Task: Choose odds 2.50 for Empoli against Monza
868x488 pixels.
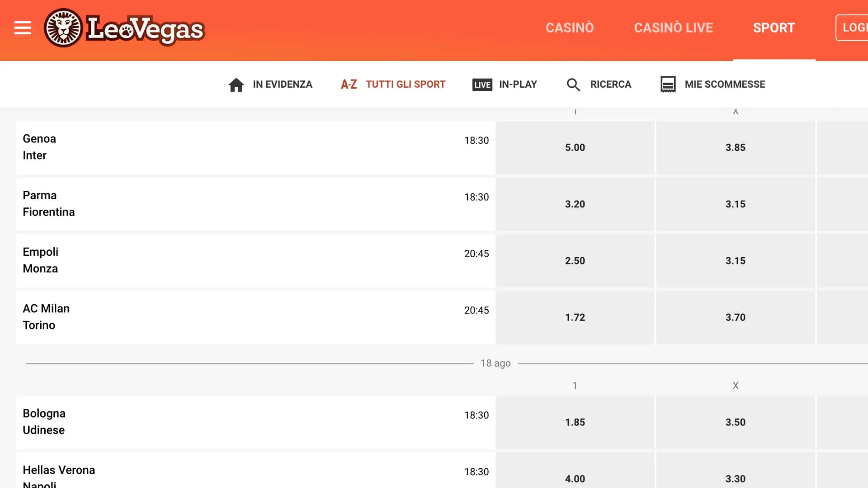Action: tap(575, 261)
